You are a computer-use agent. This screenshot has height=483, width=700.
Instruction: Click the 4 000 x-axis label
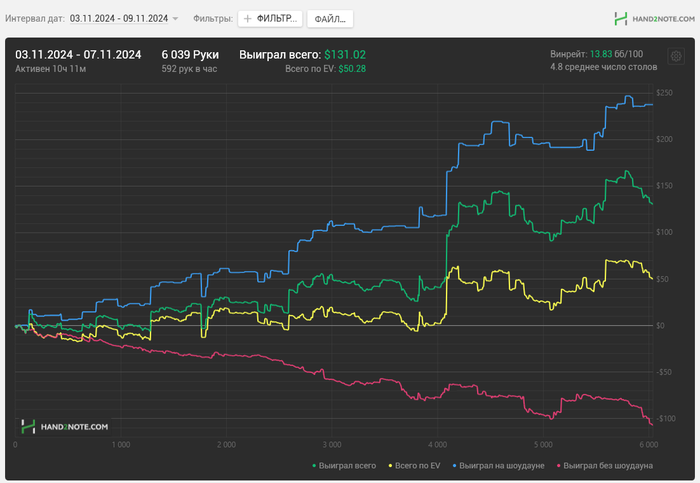(x=438, y=445)
